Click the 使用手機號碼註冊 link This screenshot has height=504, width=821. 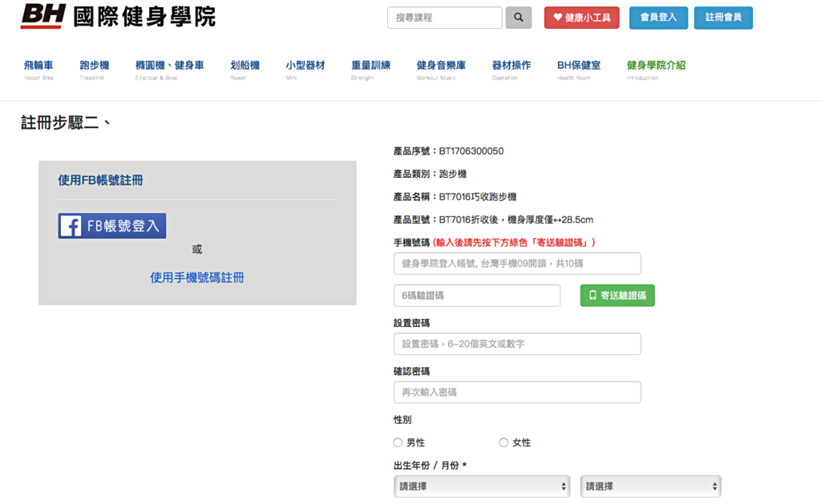pyautogui.click(x=197, y=277)
